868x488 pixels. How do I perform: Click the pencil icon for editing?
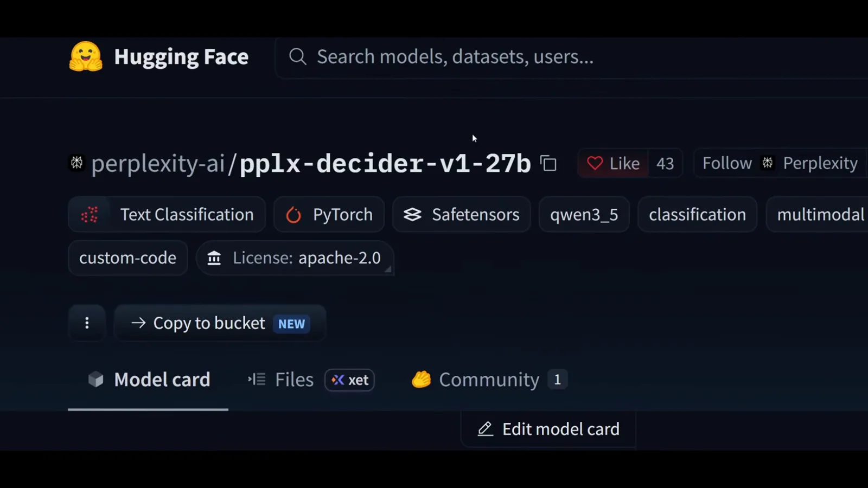485,429
